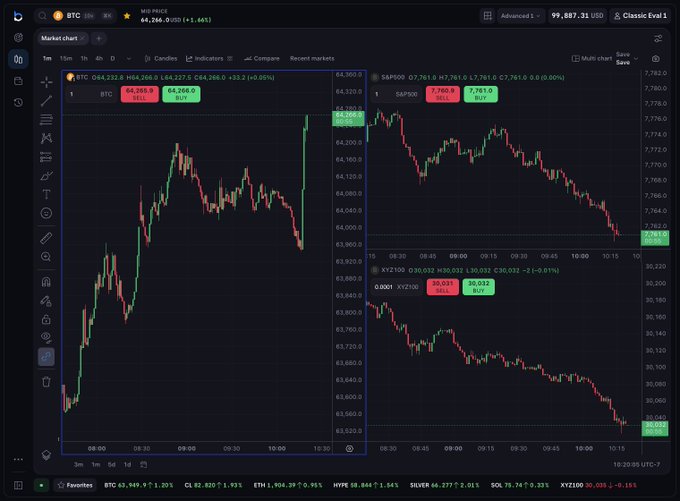Select the pattern drawing tool
This screenshot has width=680, height=501.
coord(46,138)
